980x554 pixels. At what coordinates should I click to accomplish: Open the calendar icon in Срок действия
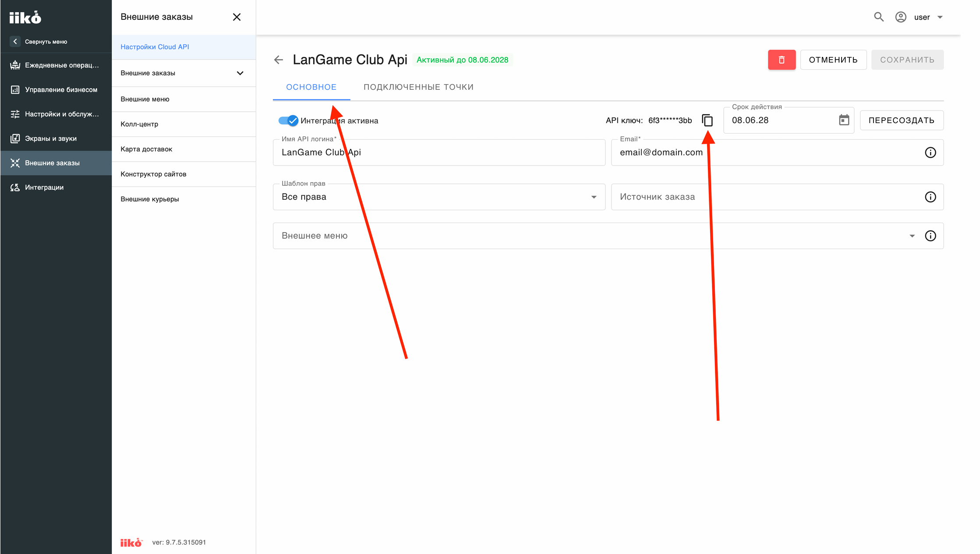point(844,120)
